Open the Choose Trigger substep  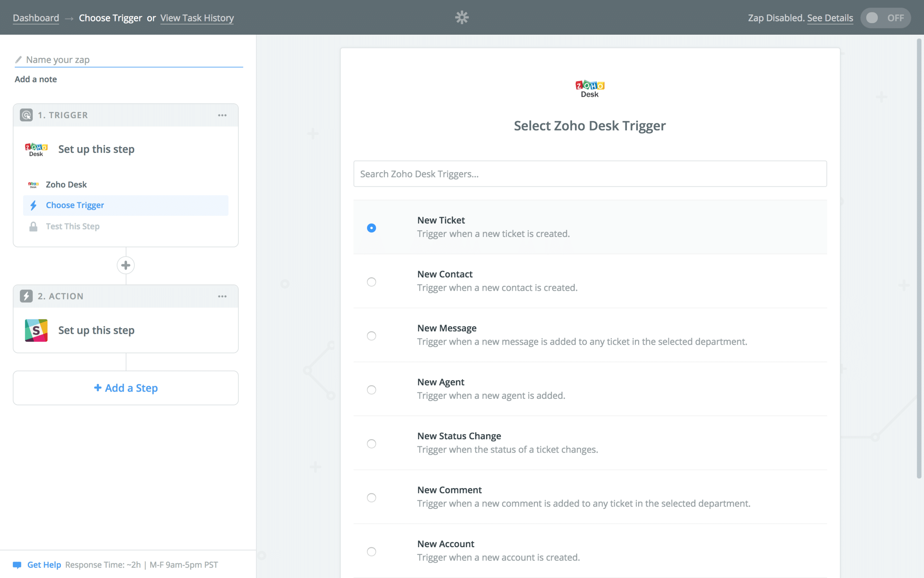pos(126,206)
